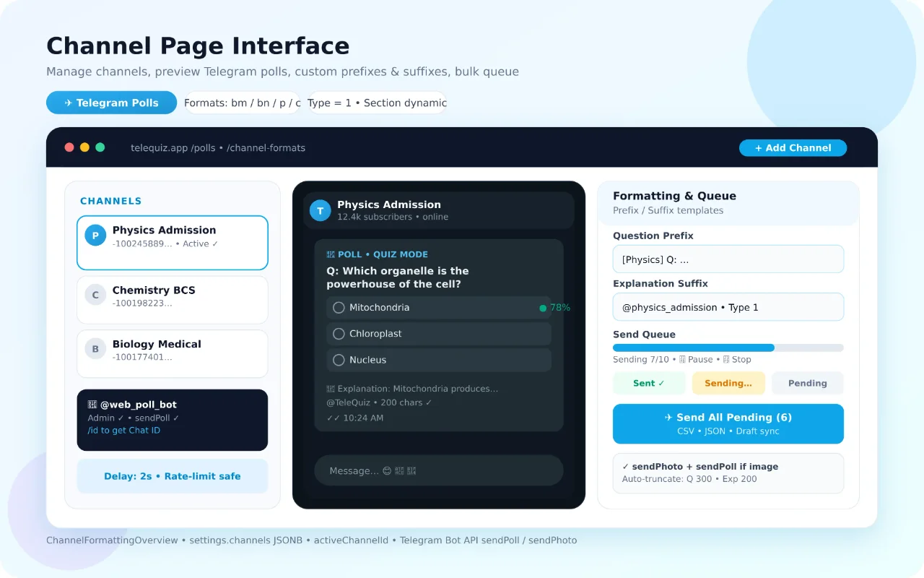
Task: Select the Mitochondria poll option
Action: 439,308
